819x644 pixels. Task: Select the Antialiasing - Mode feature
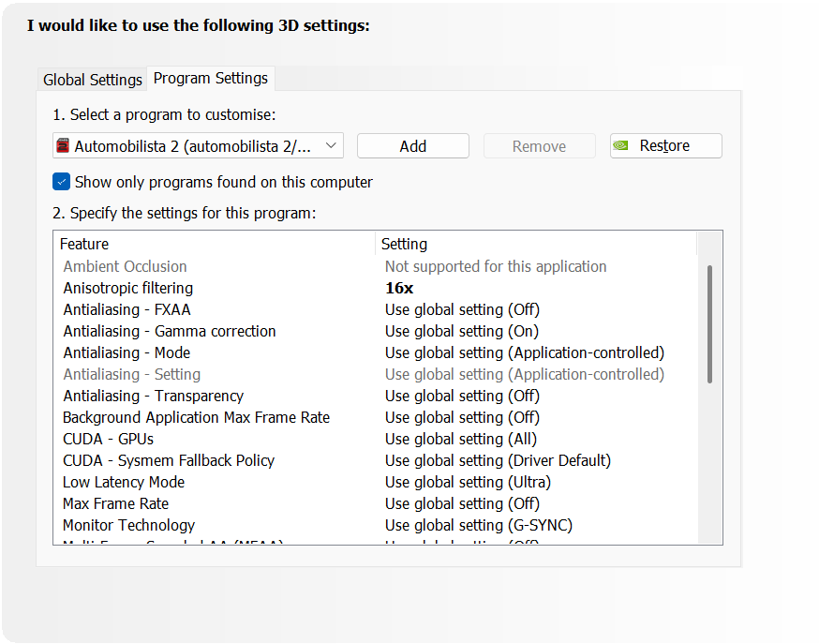tap(127, 352)
